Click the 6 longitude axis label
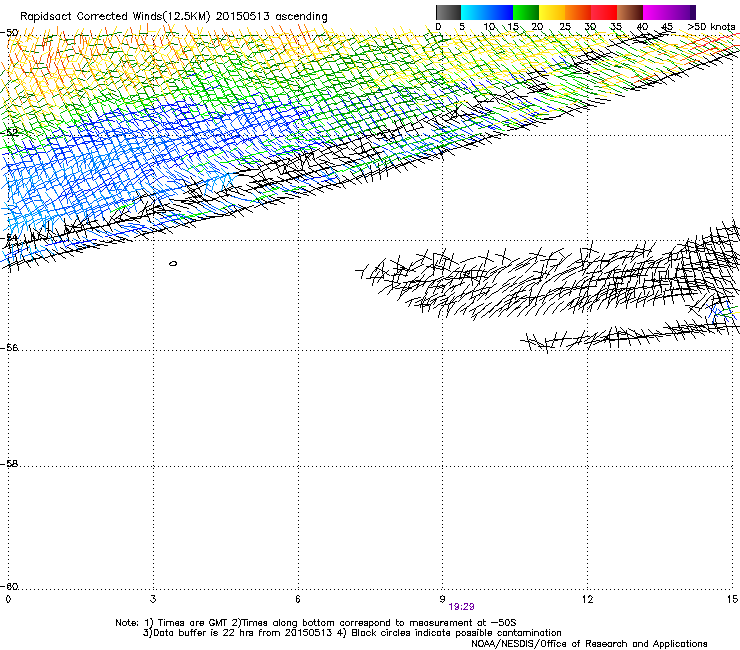This screenshot has width=740, height=650. pos(298,599)
